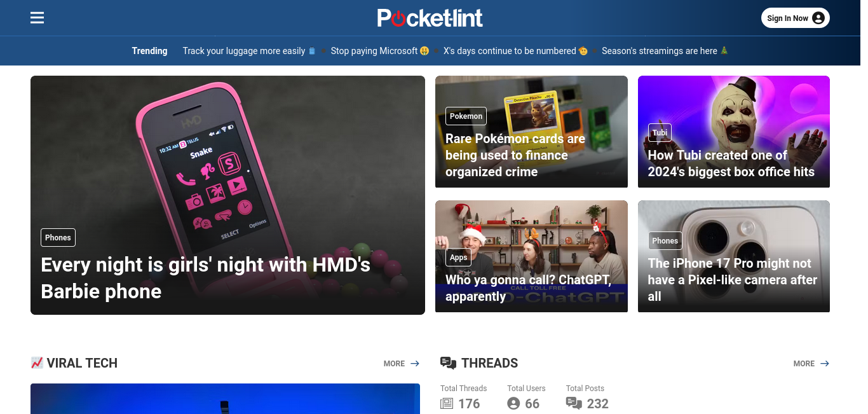
Task: Select the Tubi category tag
Action: point(660,132)
